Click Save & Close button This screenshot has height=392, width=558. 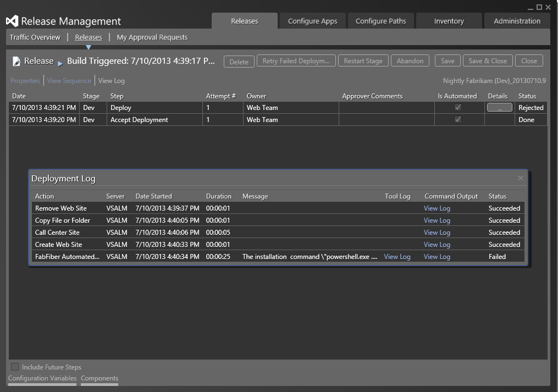pos(488,61)
